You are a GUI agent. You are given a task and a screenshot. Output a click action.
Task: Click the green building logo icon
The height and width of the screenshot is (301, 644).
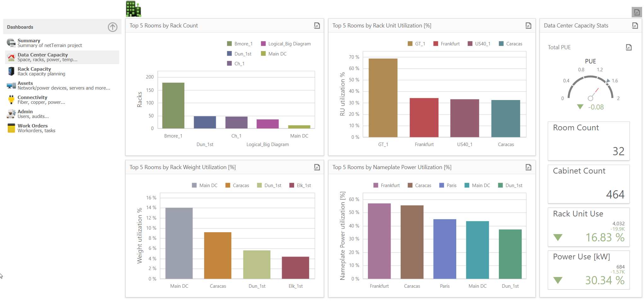click(133, 9)
